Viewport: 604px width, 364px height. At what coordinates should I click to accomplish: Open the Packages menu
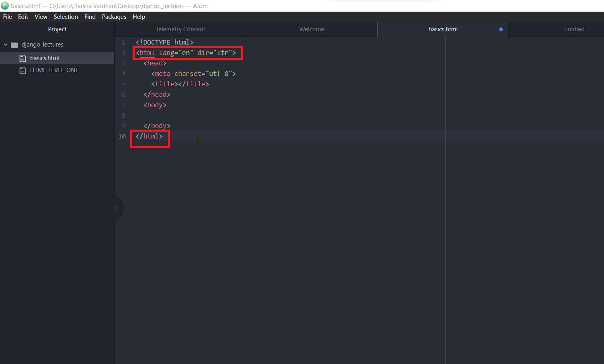point(114,17)
